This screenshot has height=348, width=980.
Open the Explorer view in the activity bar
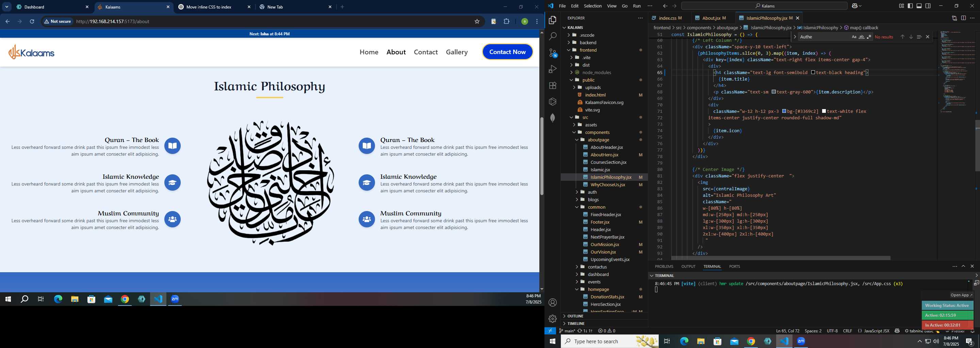(x=552, y=20)
